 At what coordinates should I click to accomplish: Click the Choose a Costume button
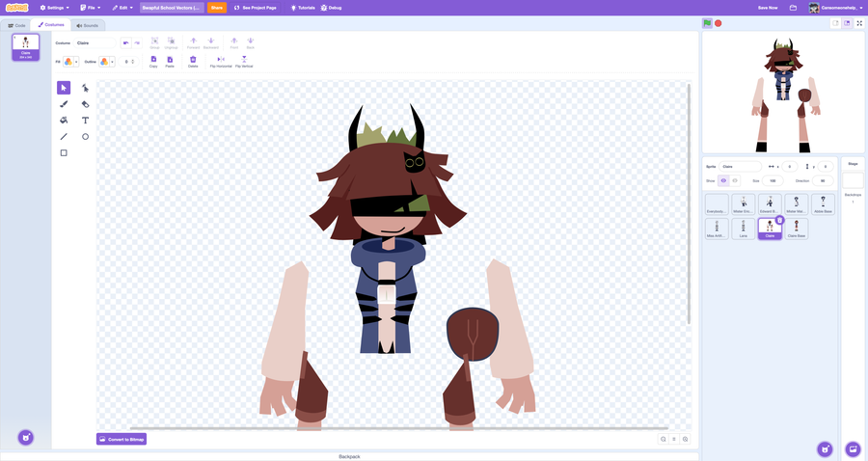click(25, 437)
